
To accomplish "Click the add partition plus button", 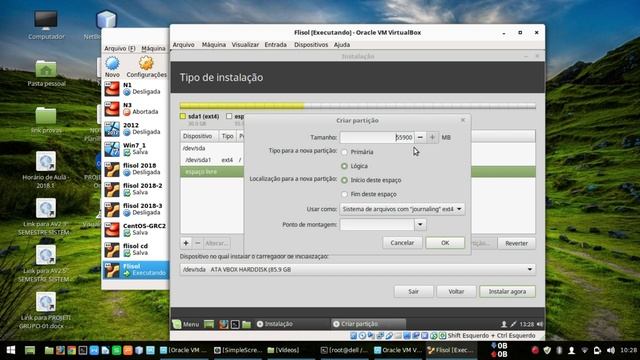I will 186,243.
